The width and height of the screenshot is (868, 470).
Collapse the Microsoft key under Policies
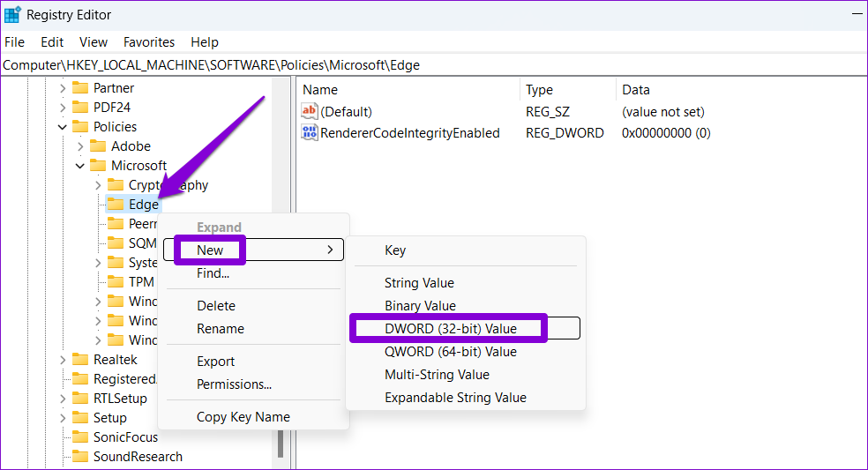coord(80,166)
